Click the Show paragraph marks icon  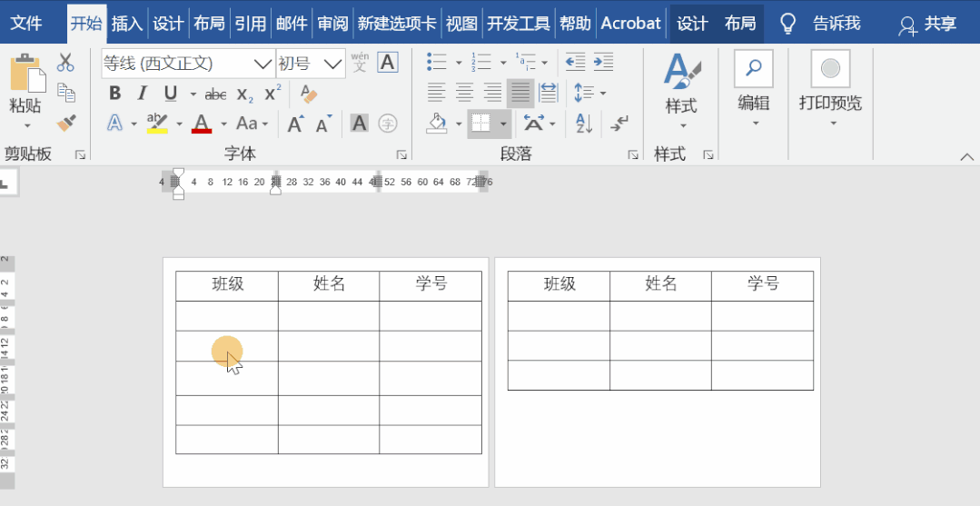pos(619,123)
